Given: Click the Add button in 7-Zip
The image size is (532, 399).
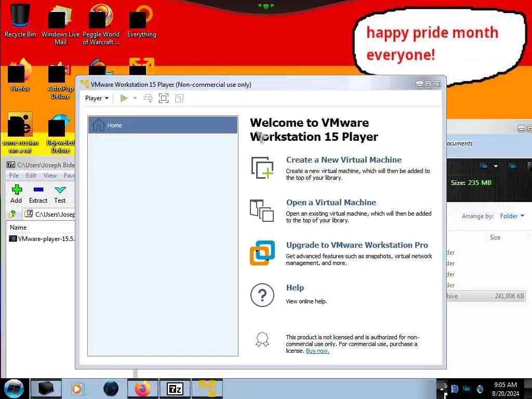Looking at the screenshot, I should [x=16, y=194].
